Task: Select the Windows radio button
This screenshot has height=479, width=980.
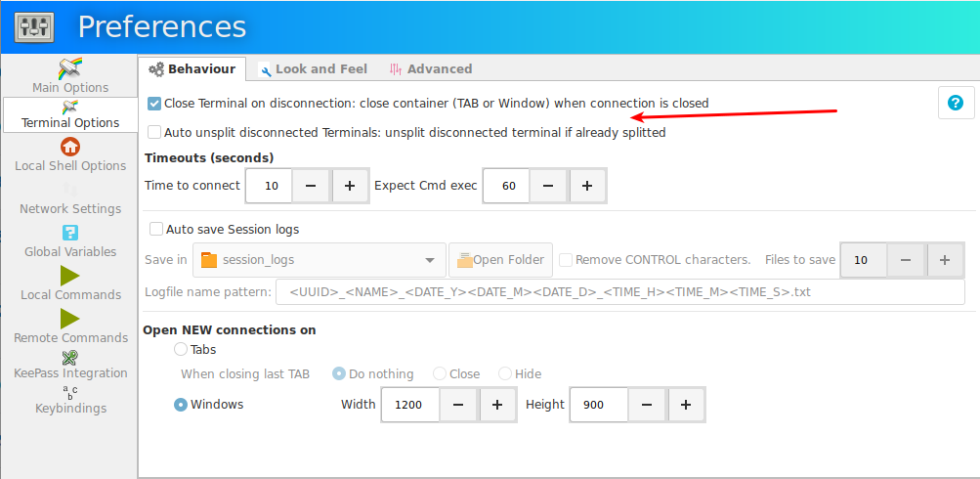Action: pyautogui.click(x=181, y=405)
